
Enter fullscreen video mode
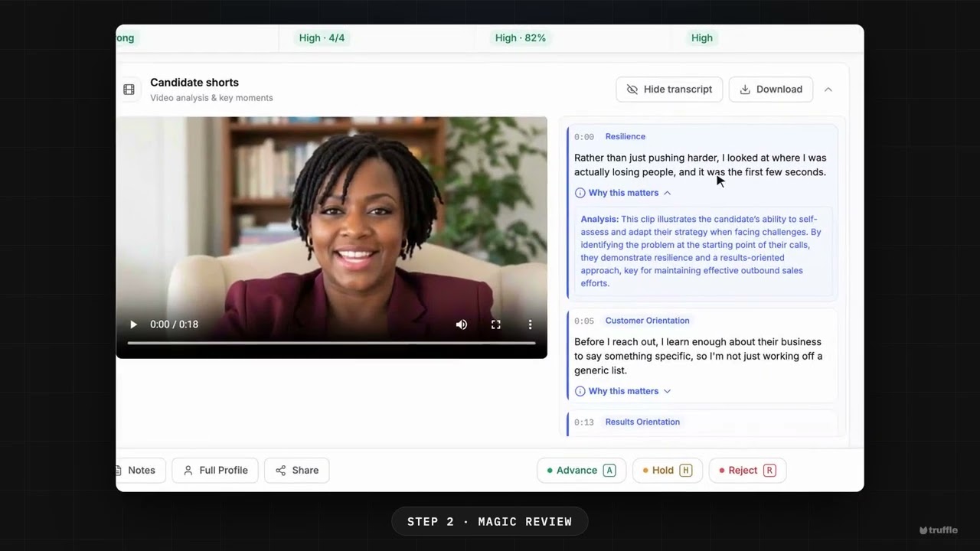(x=496, y=324)
